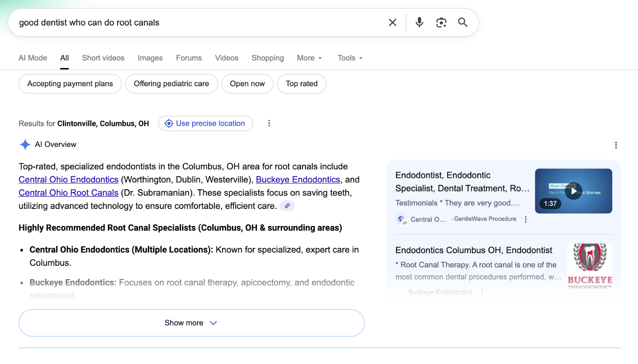Viewport: 638px width, 364px height.
Task: Open the Central Ohio Root Canals link
Action: pos(69,193)
